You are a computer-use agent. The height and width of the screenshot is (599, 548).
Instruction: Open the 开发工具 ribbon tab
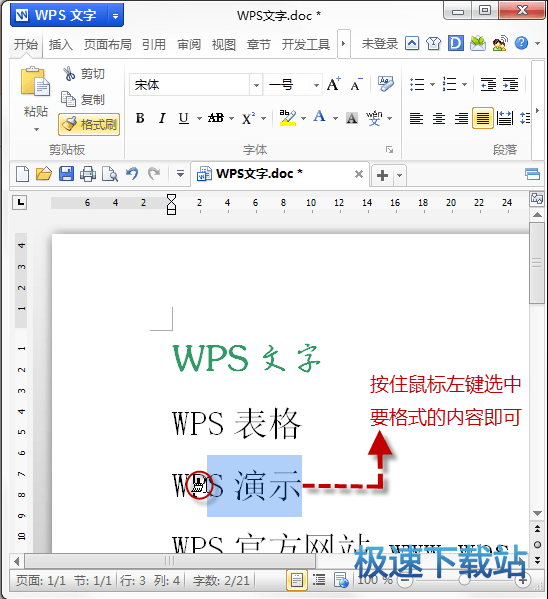pos(306,45)
